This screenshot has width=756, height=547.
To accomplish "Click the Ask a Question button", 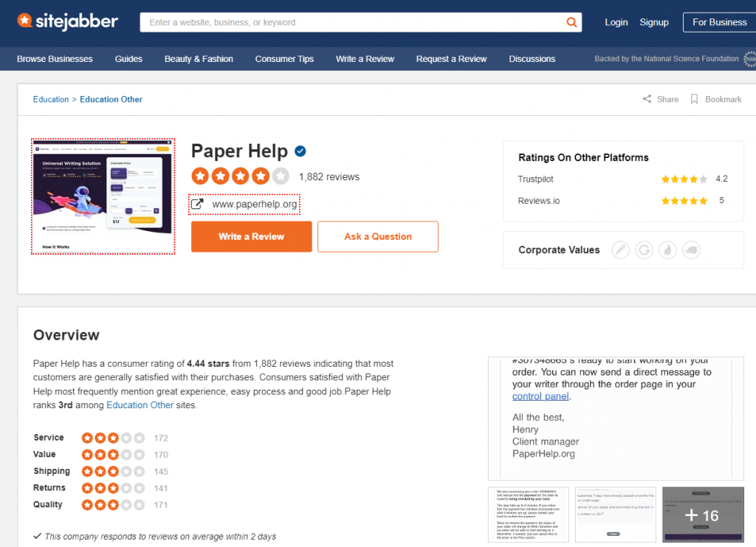I will click(x=378, y=237).
